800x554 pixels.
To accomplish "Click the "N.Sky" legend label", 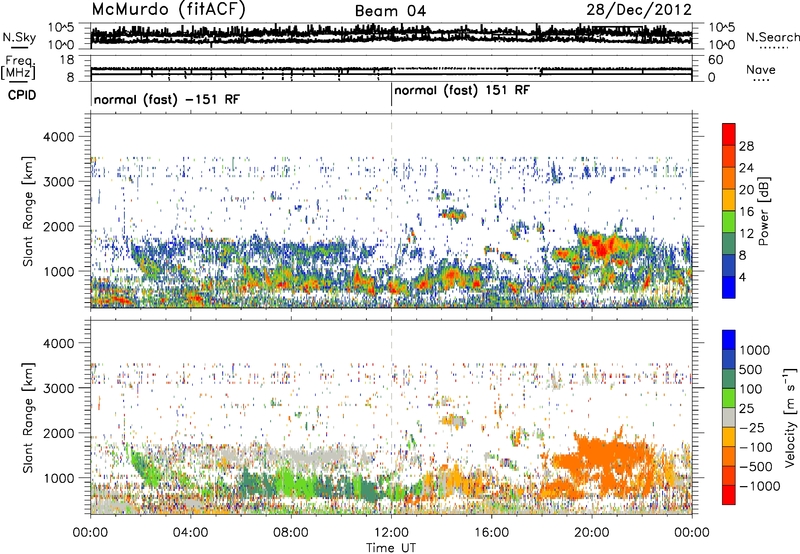I will (19, 38).
